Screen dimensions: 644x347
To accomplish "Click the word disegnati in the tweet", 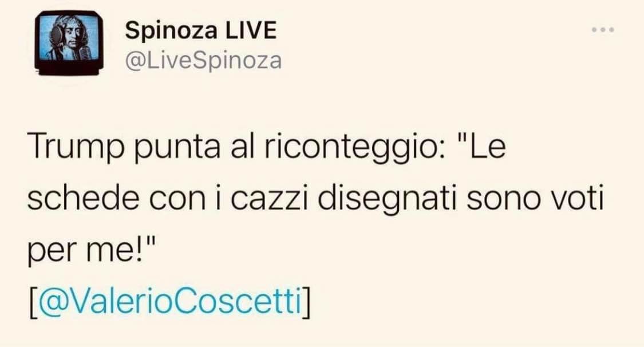I will click(388, 198).
